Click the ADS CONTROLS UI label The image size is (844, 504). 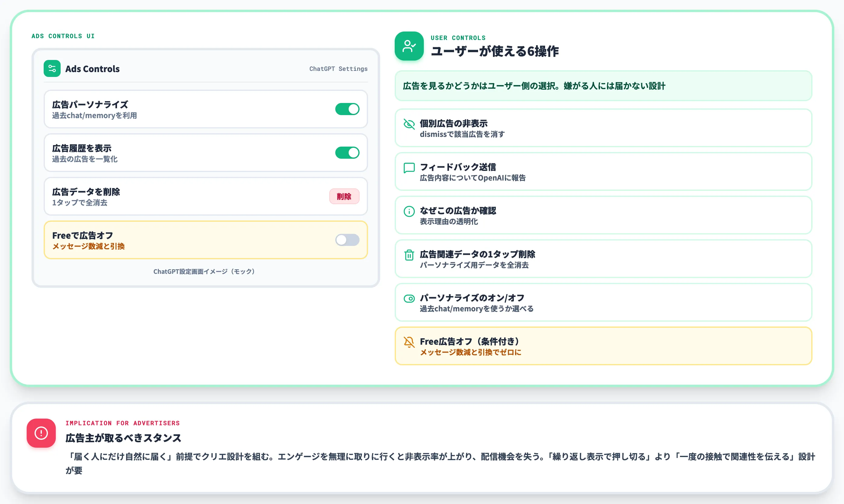point(63,36)
